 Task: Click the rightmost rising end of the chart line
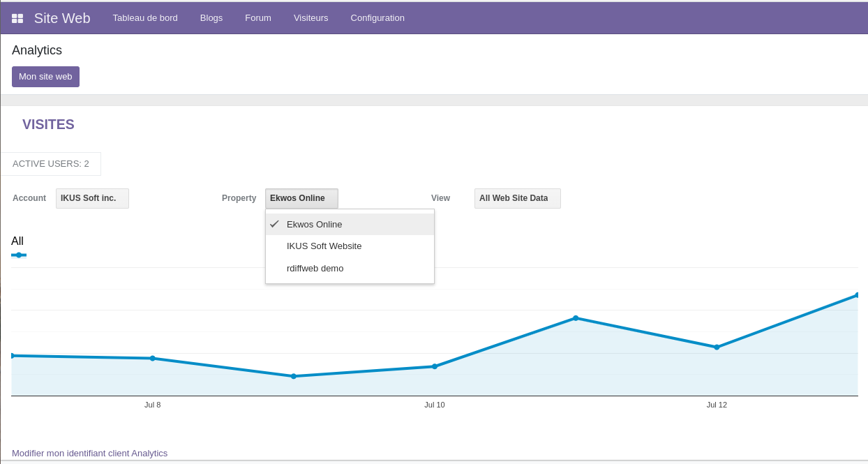857,294
